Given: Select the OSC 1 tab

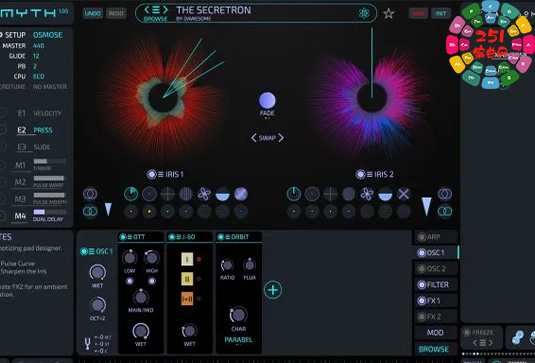Looking at the screenshot, I should click(435, 252).
